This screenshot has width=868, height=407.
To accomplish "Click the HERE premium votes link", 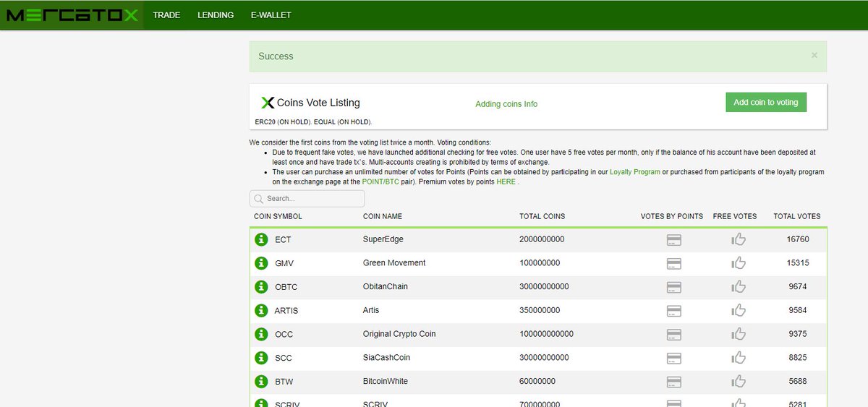I will pyautogui.click(x=506, y=182).
